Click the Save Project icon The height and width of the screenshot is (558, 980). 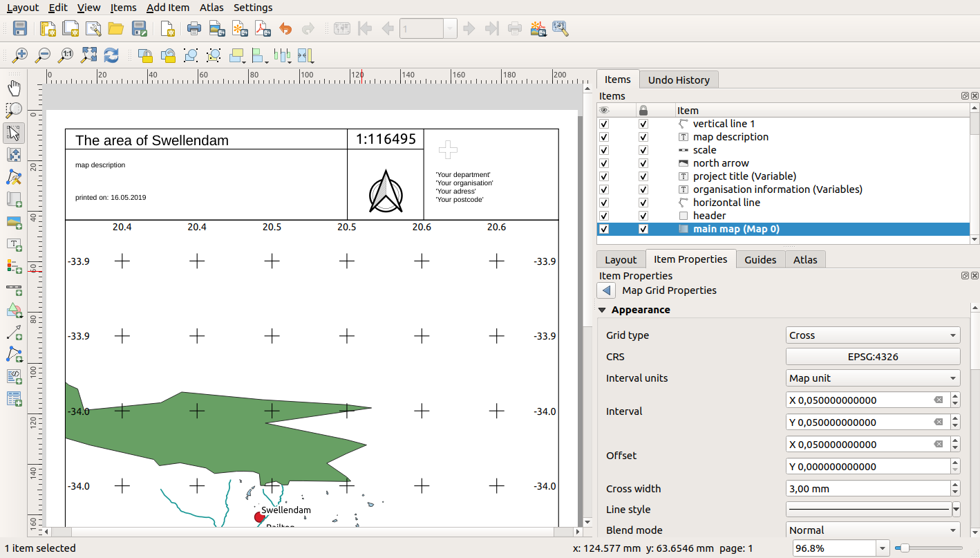pyautogui.click(x=20, y=29)
